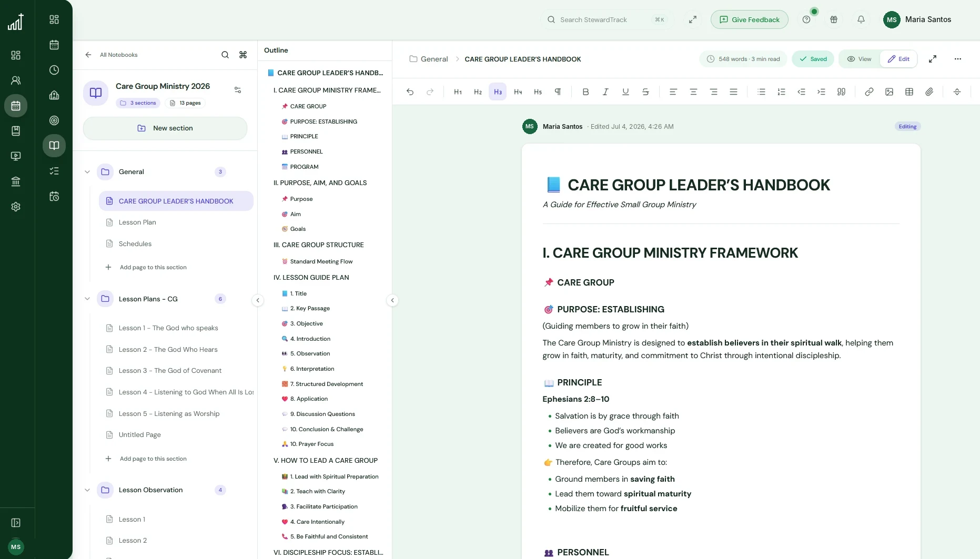Switch to View mode
The height and width of the screenshot is (559, 980).
click(859, 59)
